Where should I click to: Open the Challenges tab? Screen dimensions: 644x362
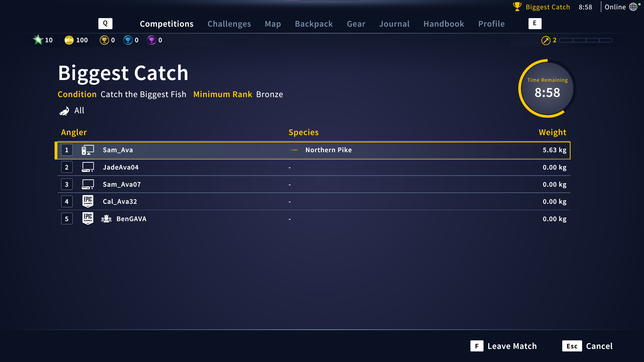click(229, 24)
